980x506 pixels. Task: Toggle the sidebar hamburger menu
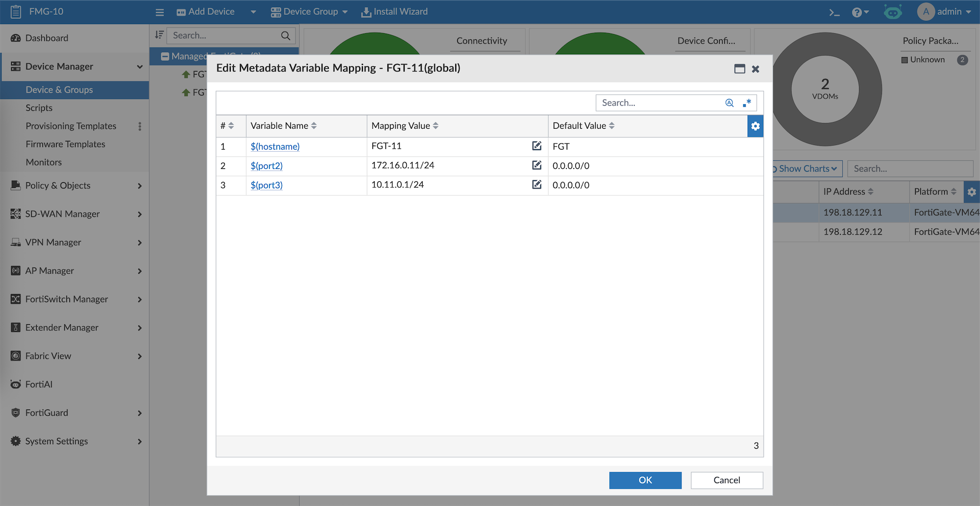tap(160, 12)
